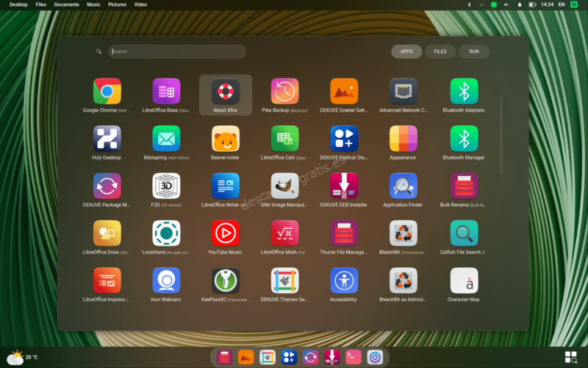Launch Google Chrome from the app grid

107,91
